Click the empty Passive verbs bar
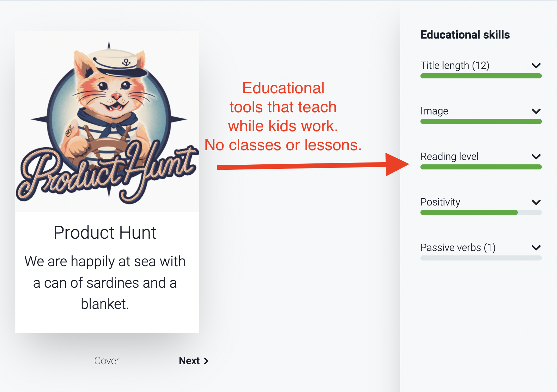557x392 pixels. point(481,258)
